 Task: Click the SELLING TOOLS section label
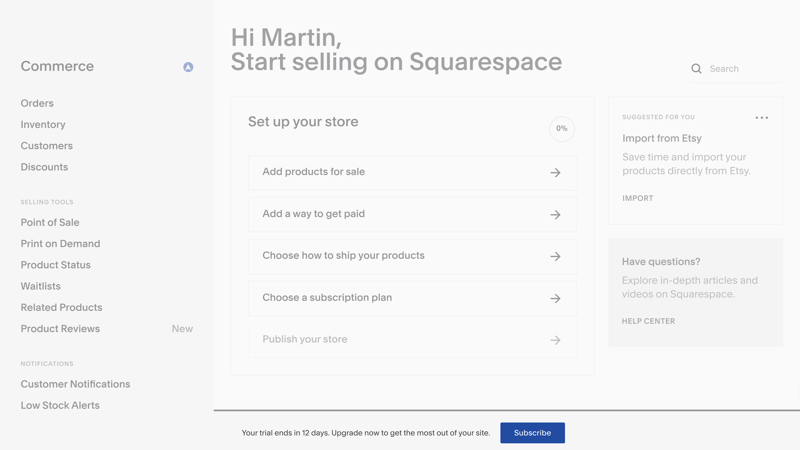(x=47, y=202)
